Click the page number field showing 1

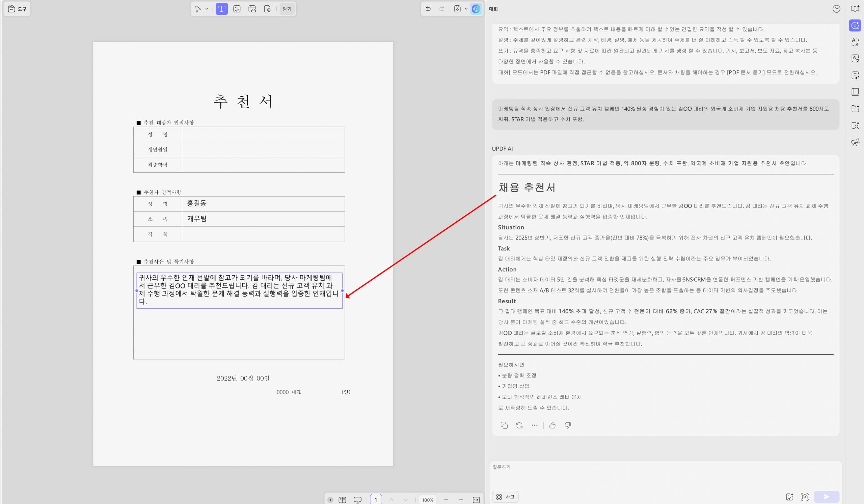(376, 500)
